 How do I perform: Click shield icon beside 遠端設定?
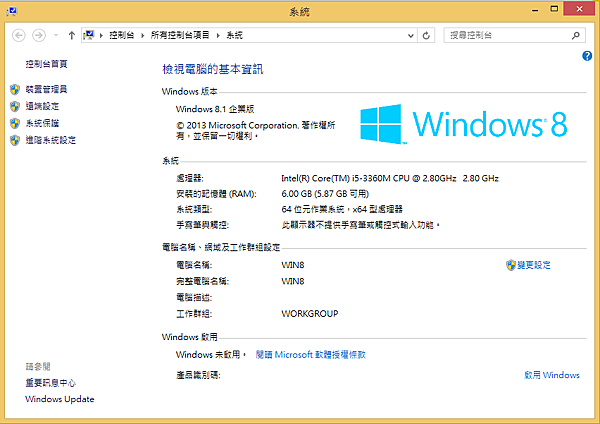pyautogui.click(x=15, y=106)
